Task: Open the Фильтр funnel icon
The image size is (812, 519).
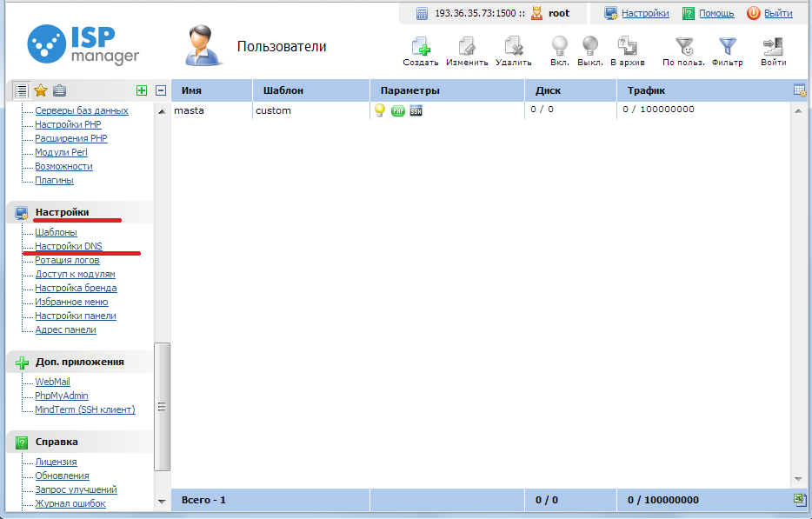Action: pos(727,47)
